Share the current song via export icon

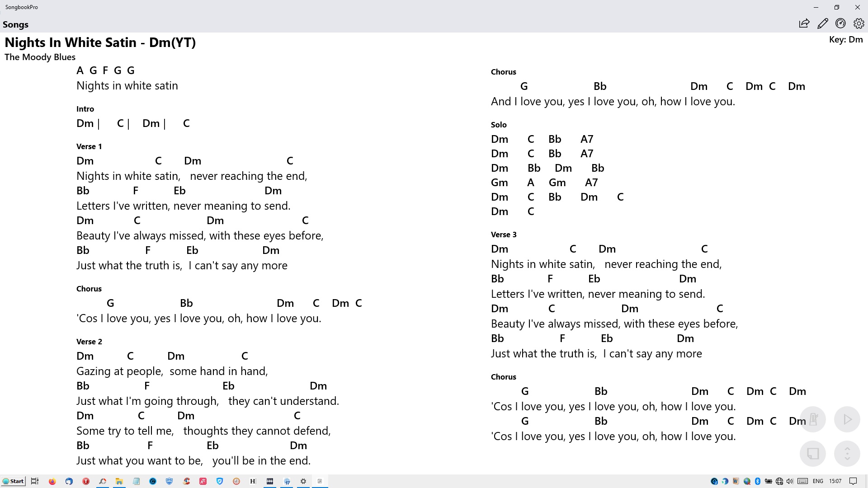pos(804,23)
